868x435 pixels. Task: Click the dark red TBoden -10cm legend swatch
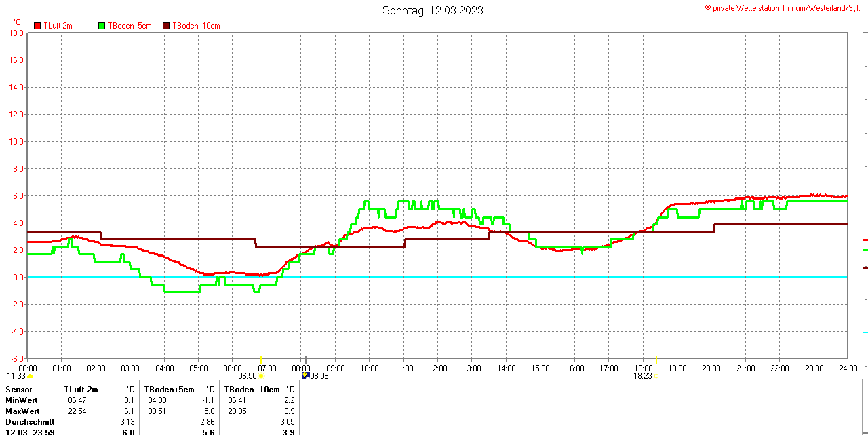(x=166, y=26)
